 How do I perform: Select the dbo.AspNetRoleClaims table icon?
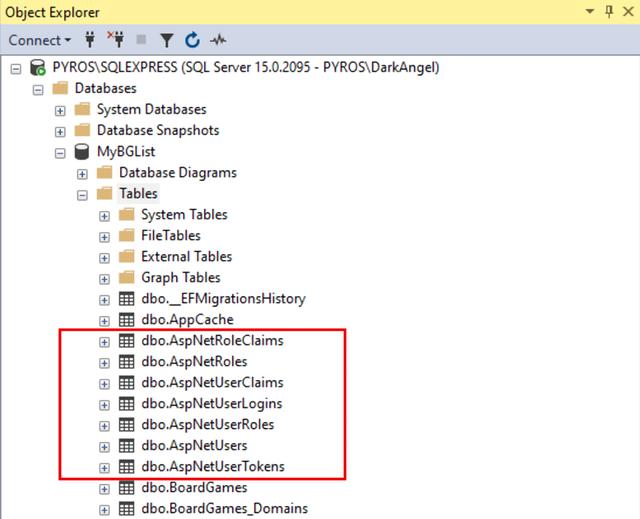coord(127,341)
